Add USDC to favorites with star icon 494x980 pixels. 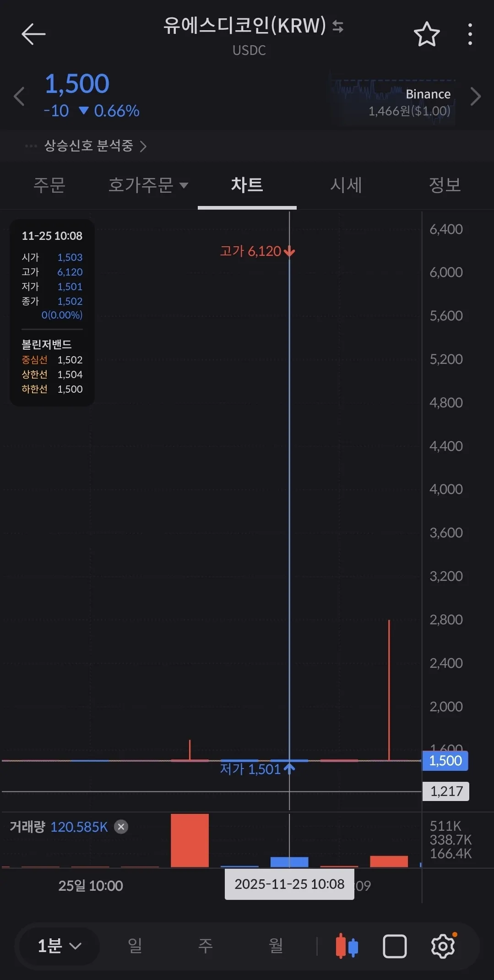pos(427,34)
